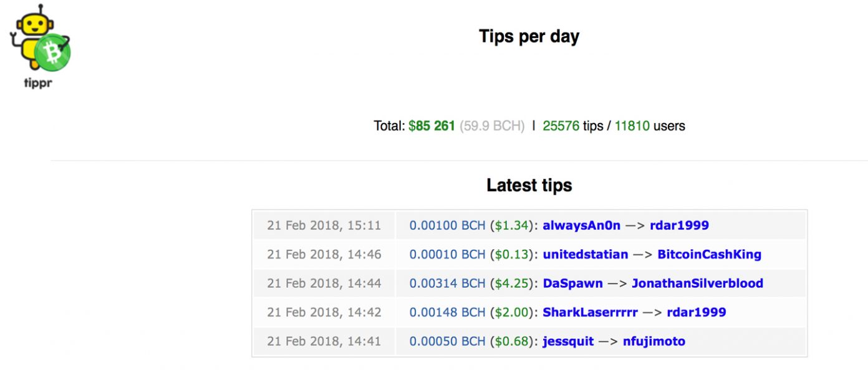Open JonathanSilverblood's profile link

tap(697, 283)
